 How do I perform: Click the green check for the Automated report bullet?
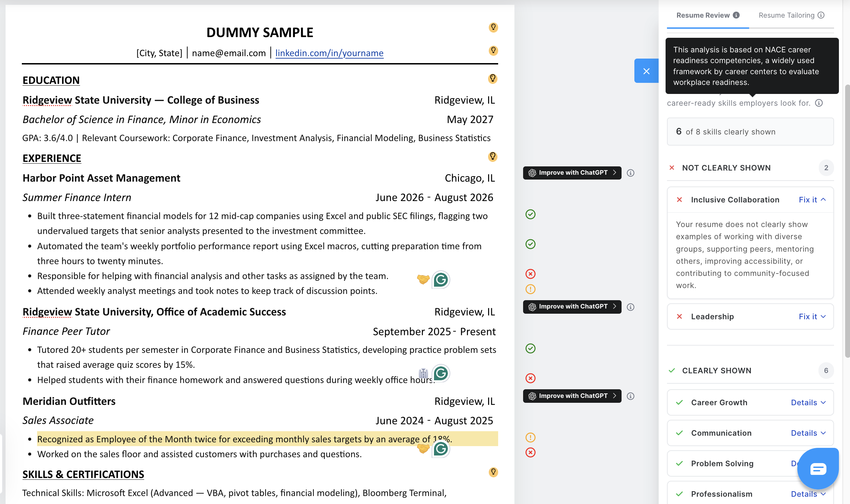point(530,244)
